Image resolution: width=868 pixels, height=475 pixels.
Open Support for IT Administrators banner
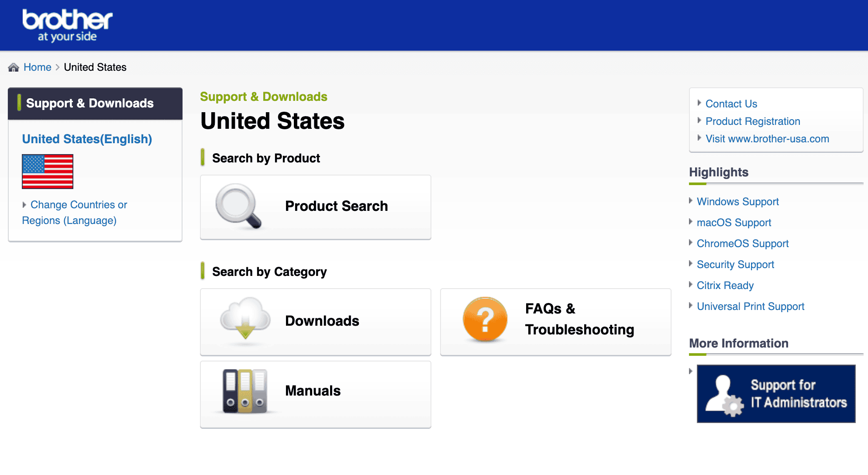776,394
